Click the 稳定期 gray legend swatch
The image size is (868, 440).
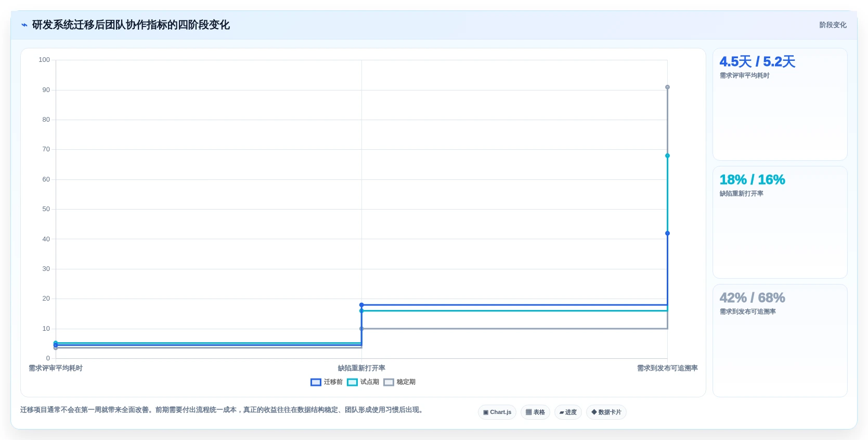click(x=388, y=382)
